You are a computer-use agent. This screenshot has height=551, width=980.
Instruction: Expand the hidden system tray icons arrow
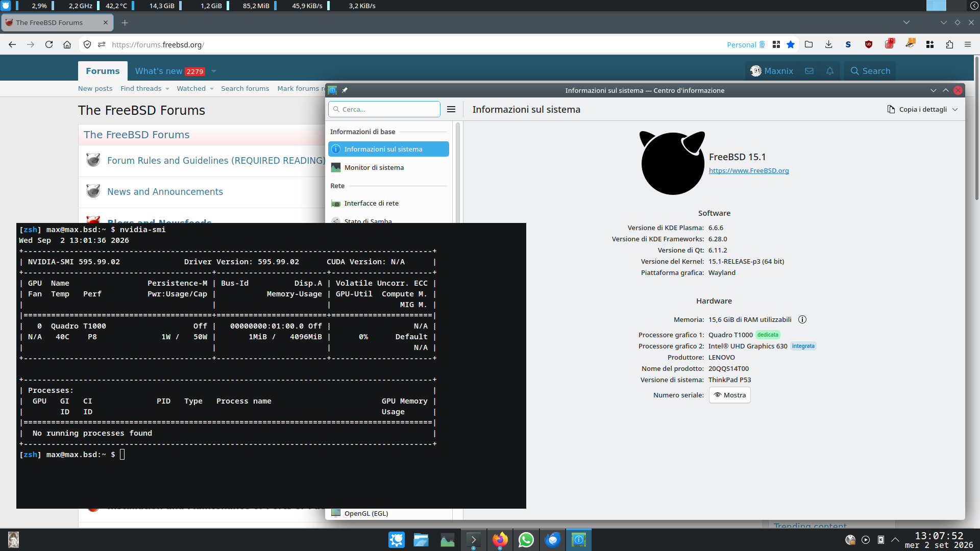pos(895,540)
